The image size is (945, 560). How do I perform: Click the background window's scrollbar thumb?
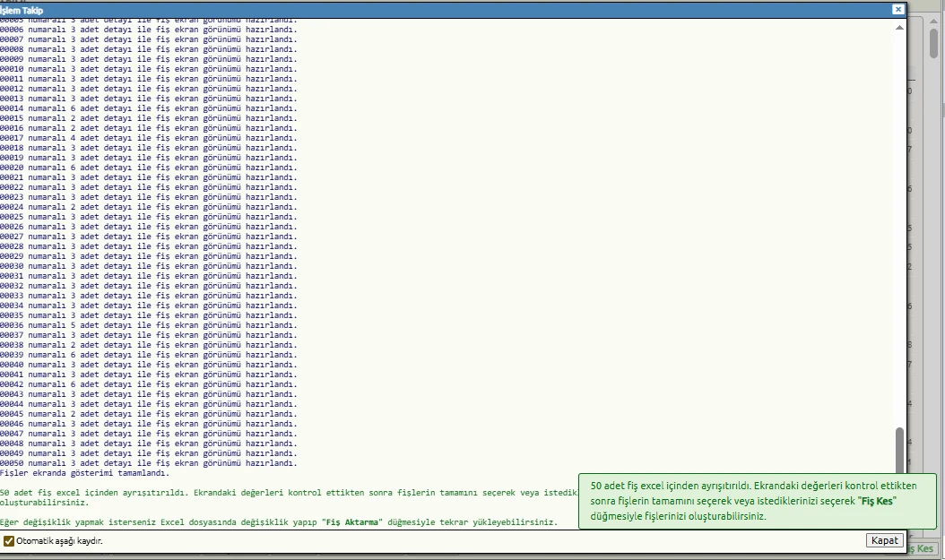933,43
